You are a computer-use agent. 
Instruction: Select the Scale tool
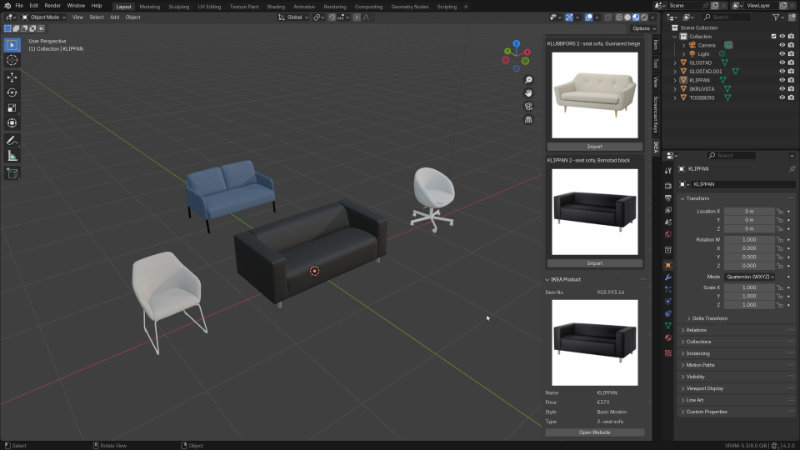[x=12, y=108]
